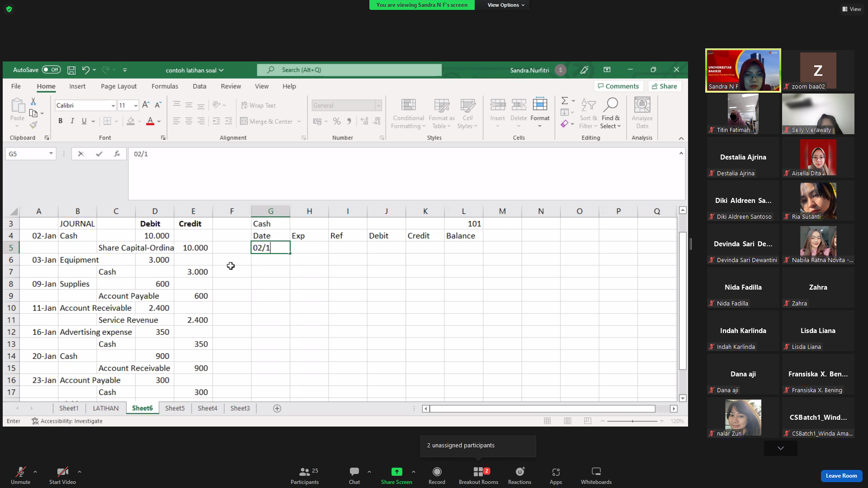
Task: Click the new sheet plus icon
Action: (277, 408)
